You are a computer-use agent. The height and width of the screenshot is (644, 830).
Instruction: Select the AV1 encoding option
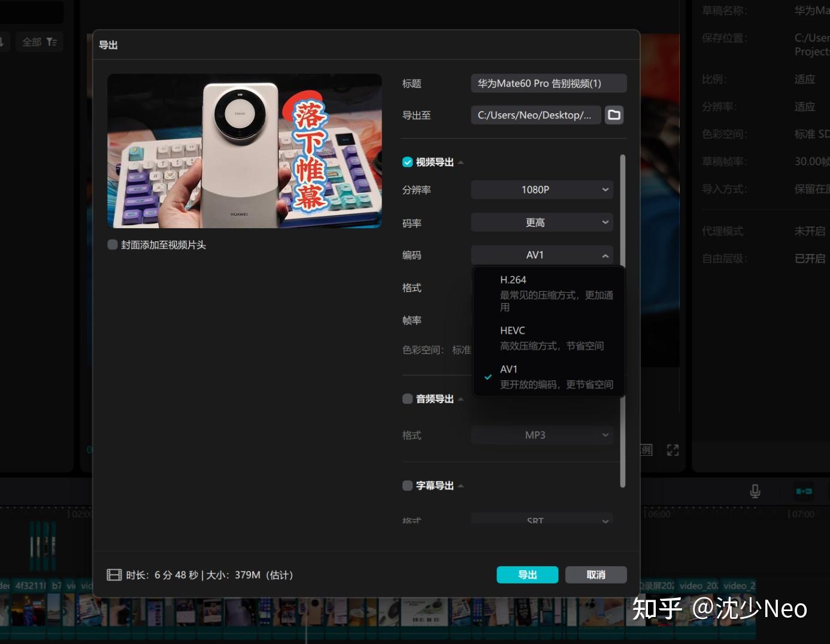(549, 377)
